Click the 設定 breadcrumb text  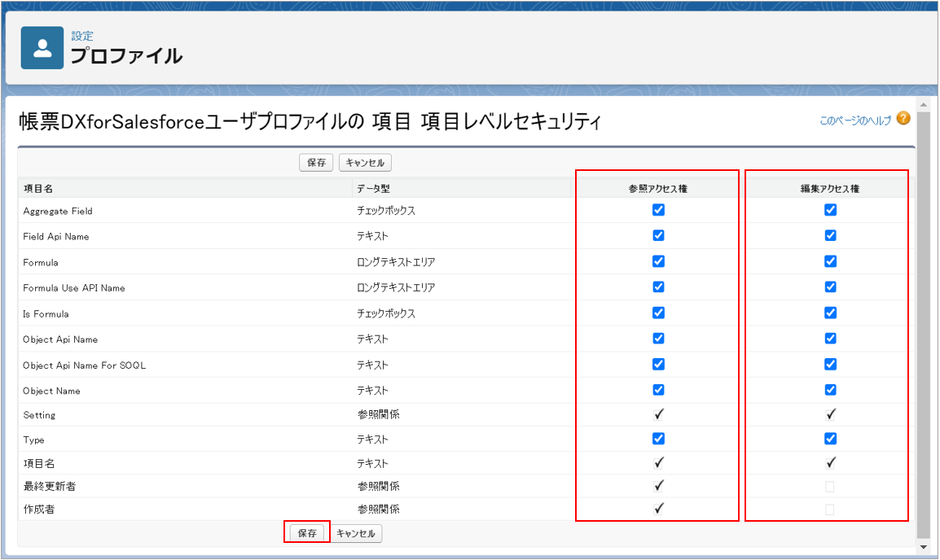(82, 36)
